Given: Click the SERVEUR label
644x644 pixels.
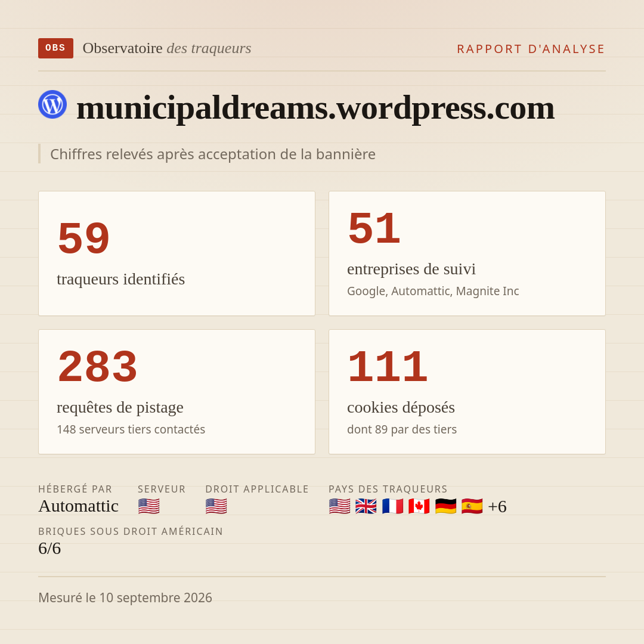Looking at the screenshot, I should [x=162, y=489].
